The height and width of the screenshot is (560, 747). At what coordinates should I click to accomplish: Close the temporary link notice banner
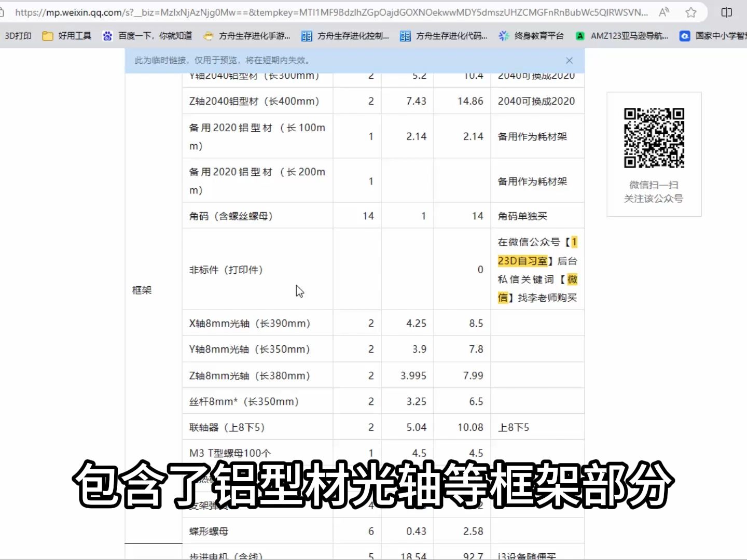coord(569,61)
